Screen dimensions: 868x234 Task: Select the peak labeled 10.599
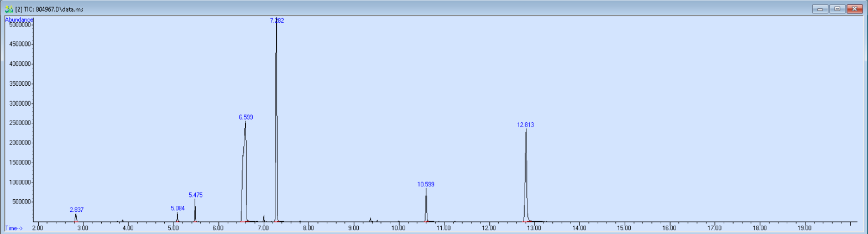(426, 184)
